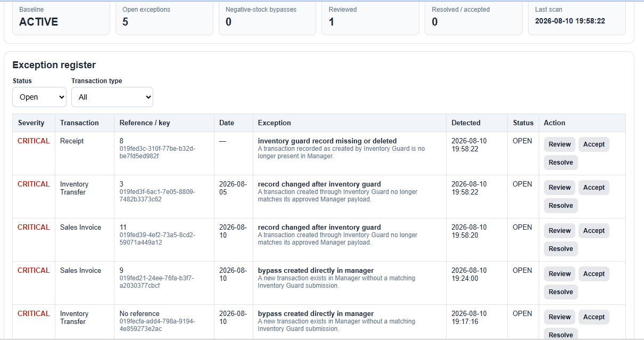Click key 019fed3c-310f-77be-b32d-be7fd5ed982f

(157, 152)
